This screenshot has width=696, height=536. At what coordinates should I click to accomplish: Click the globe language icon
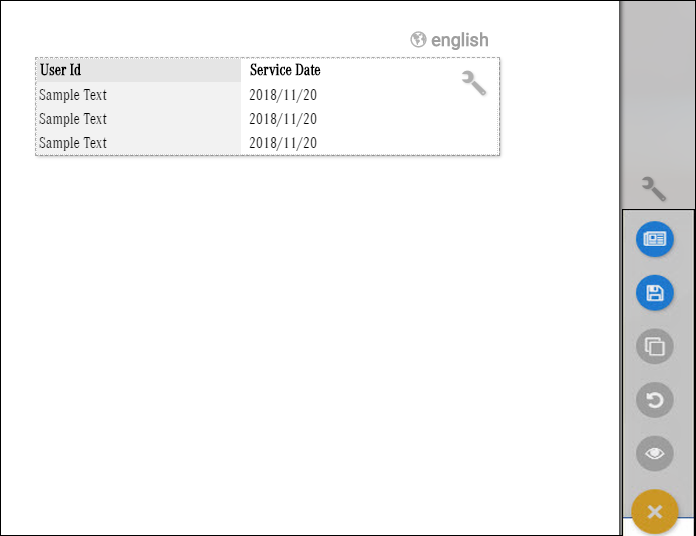tap(418, 40)
